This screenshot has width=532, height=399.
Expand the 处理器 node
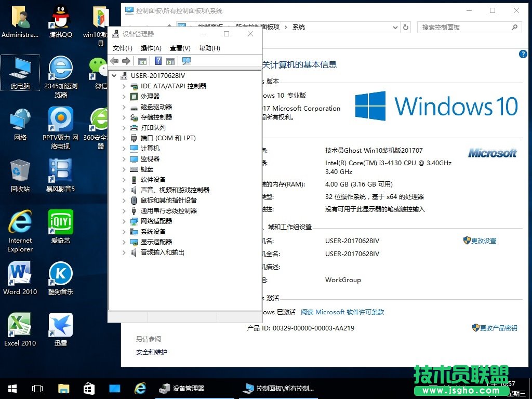124,97
